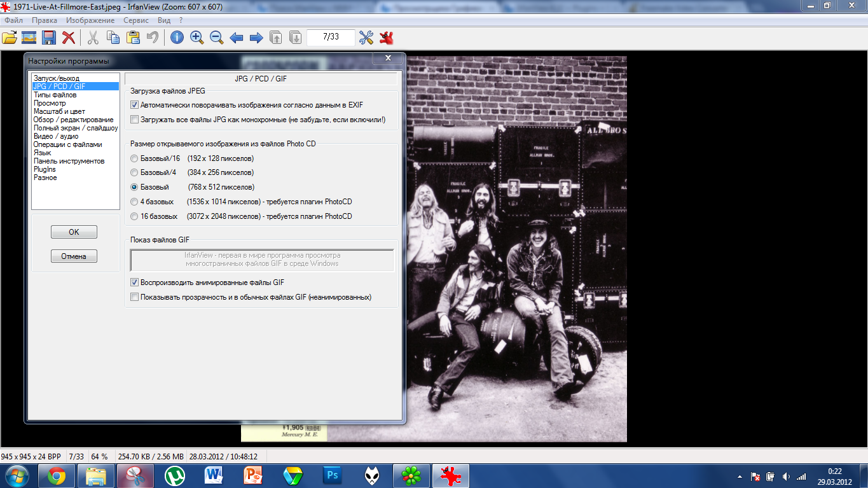The height and width of the screenshot is (488, 868).
Task: Click the Cut scissors icon
Action: [x=93, y=38]
